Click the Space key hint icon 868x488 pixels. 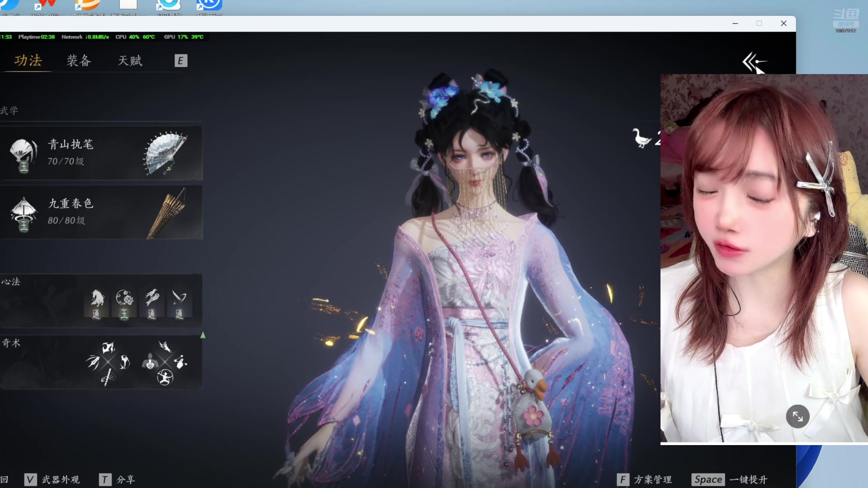click(708, 479)
